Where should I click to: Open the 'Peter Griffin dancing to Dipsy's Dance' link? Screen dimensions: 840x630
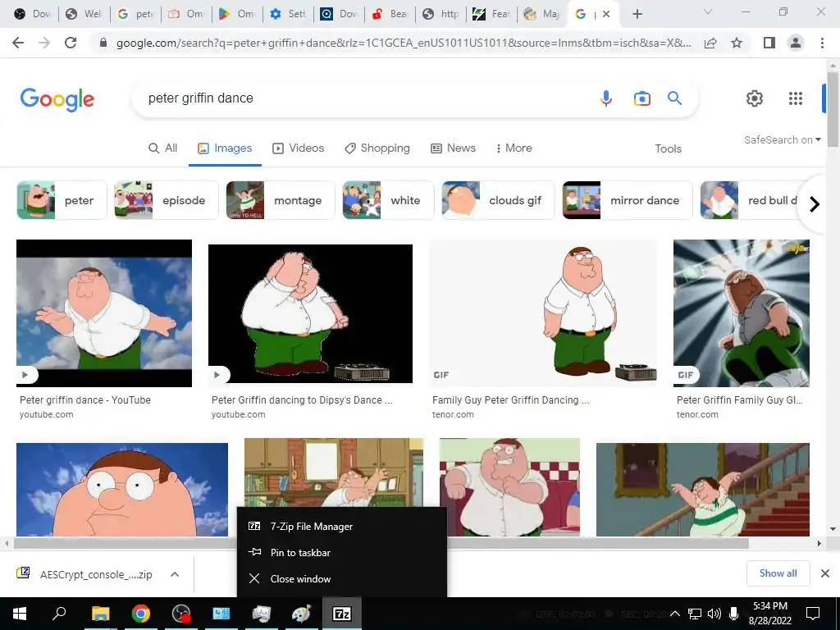pyautogui.click(x=302, y=400)
